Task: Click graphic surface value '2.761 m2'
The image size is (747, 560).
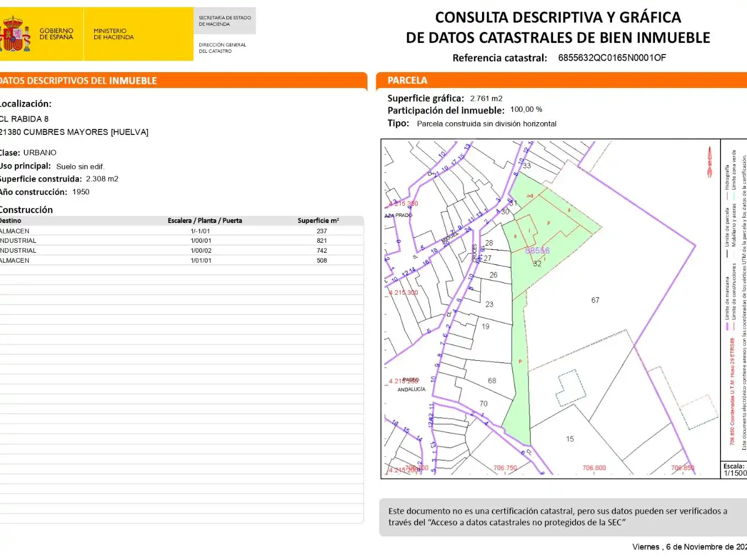Action: 486,99
